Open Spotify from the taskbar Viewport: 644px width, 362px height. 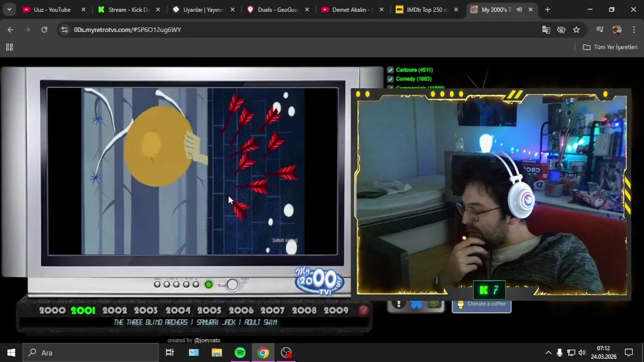(240, 352)
